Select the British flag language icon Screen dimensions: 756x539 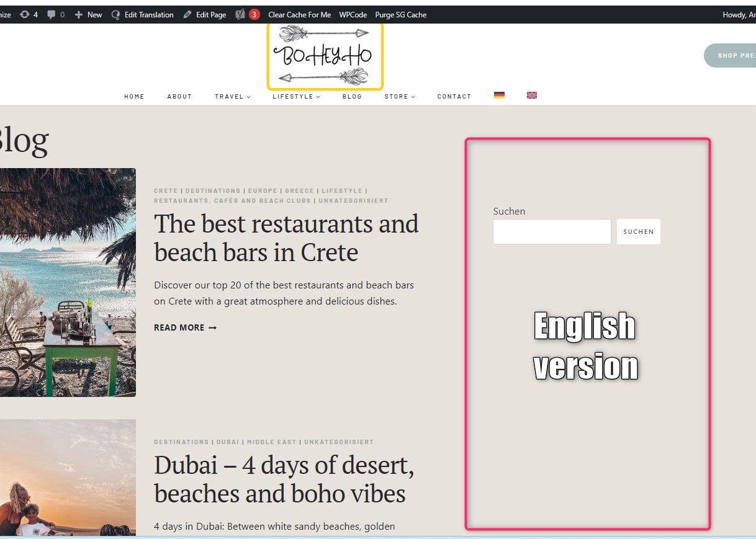click(x=532, y=96)
